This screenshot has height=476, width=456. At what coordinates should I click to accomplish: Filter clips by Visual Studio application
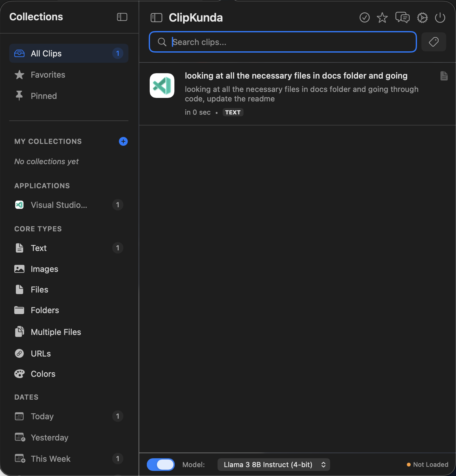tap(59, 205)
